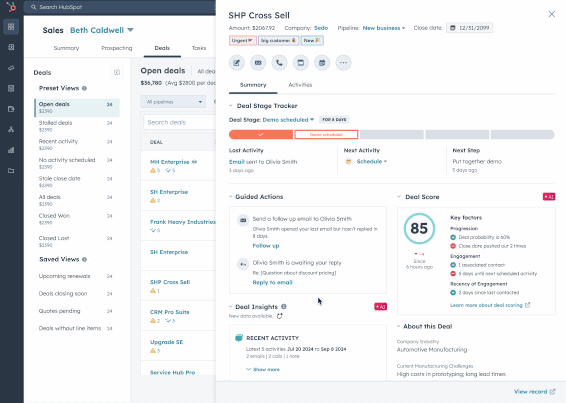Click the Saved Views info icon
Viewport: 566px width, 403px height.
click(x=84, y=260)
